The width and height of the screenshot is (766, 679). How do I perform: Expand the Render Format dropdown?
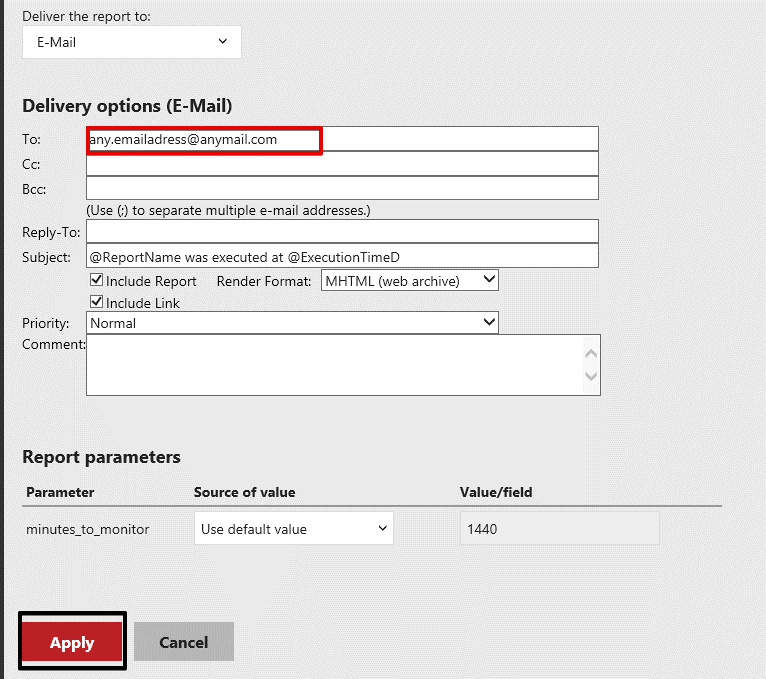click(x=410, y=281)
